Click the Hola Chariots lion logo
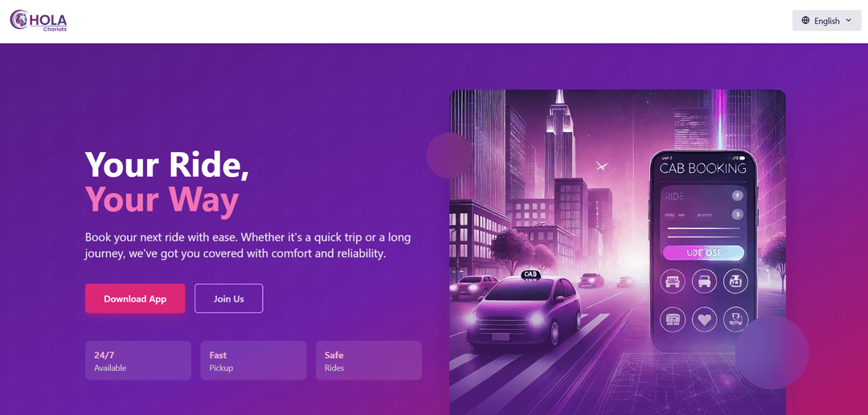This screenshot has height=415, width=868. 19,20
